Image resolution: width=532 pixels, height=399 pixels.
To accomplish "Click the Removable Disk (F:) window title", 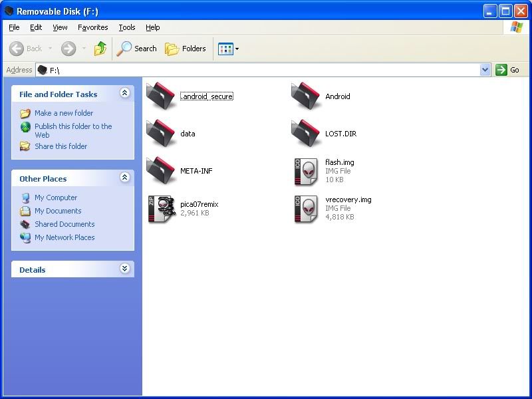I will [57, 11].
